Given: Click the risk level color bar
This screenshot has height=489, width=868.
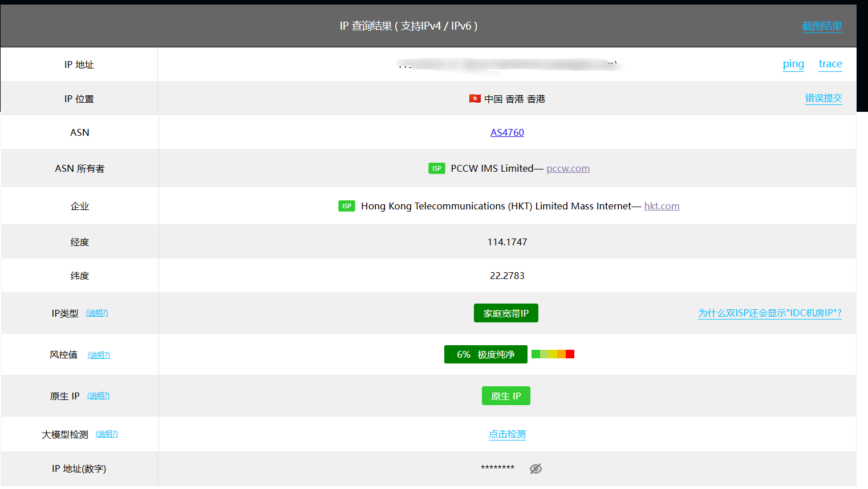Looking at the screenshot, I should point(553,354).
